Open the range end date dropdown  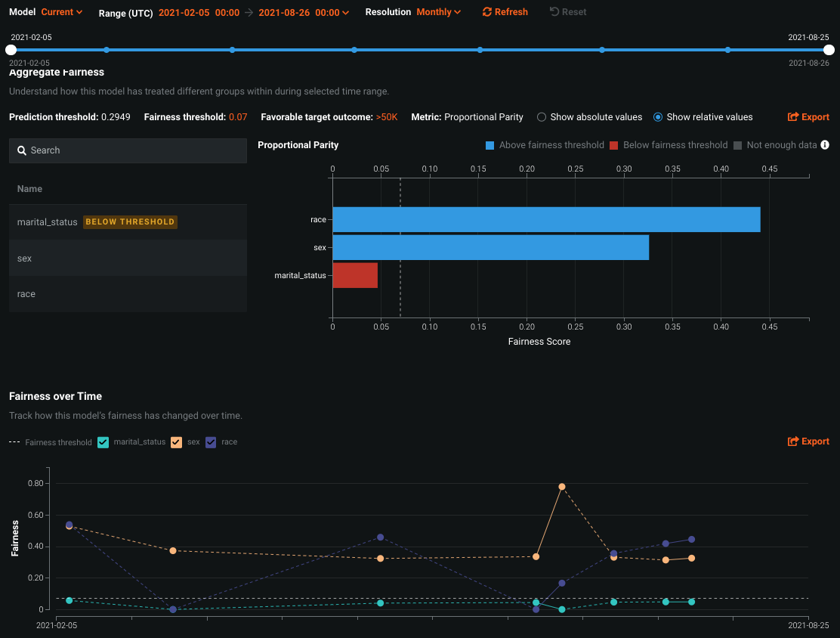coord(304,13)
